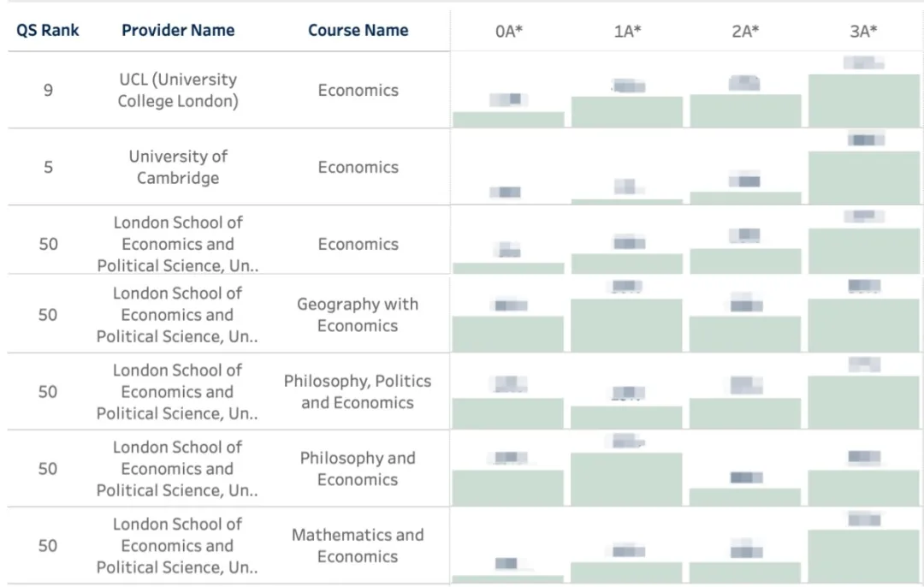Click UCL (University College London) provider name
Viewport: 924px width, 587px height.
pos(178,90)
